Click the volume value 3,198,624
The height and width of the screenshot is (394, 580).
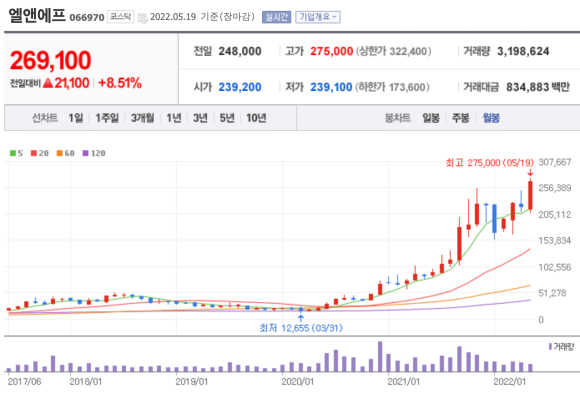click(523, 51)
